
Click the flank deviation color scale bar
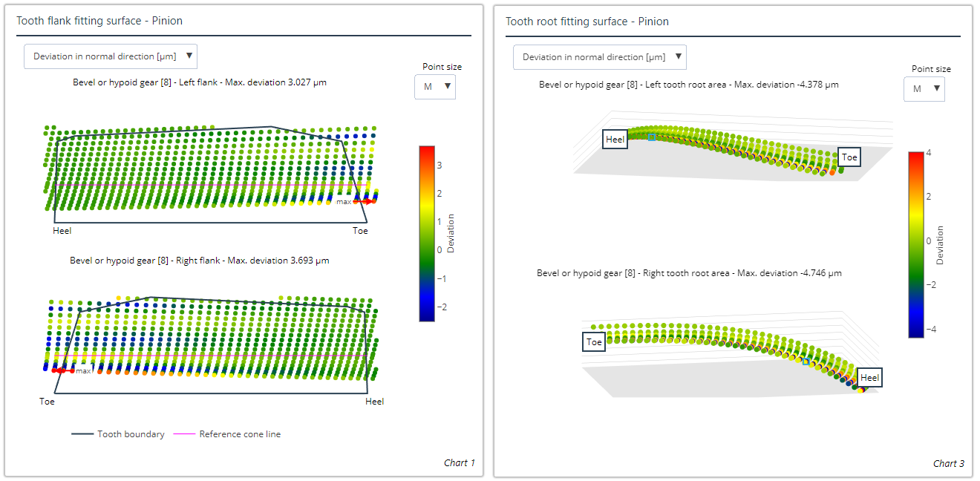click(x=427, y=233)
